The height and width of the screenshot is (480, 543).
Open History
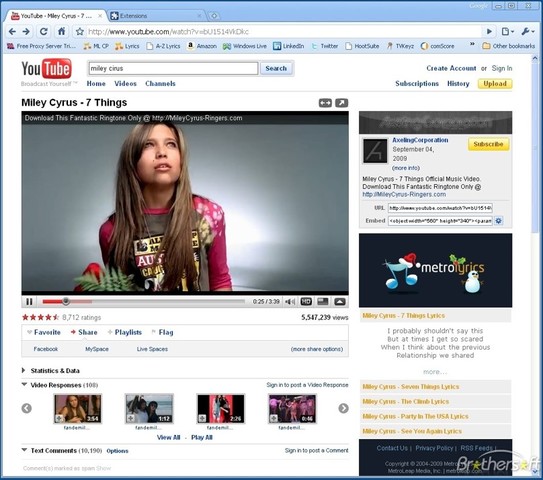(458, 83)
